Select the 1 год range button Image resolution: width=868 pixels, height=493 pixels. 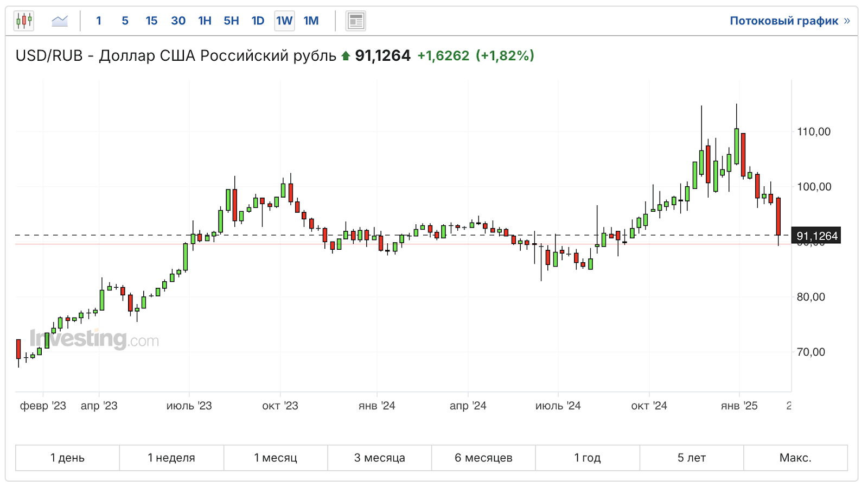[x=588, y=458]
